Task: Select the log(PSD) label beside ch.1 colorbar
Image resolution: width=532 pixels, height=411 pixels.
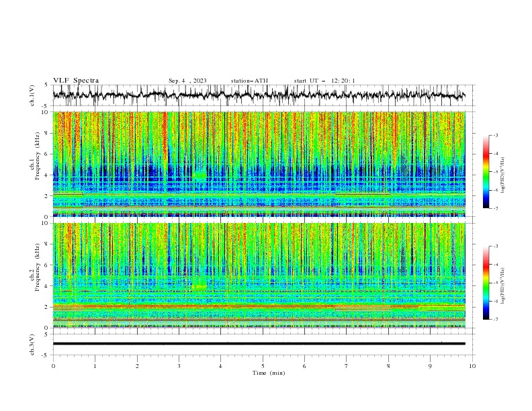Action: (x=503, y=175)
